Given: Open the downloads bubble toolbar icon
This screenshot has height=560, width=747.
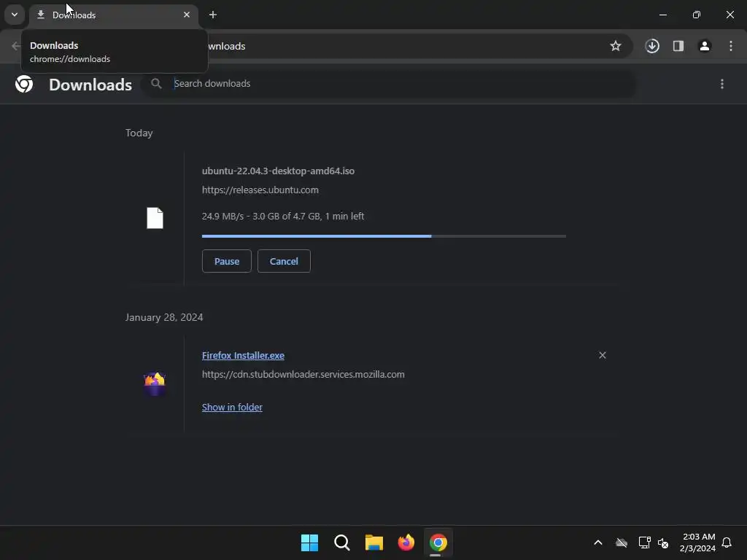Looking at the screenshot, I should [x=652, y=46].
